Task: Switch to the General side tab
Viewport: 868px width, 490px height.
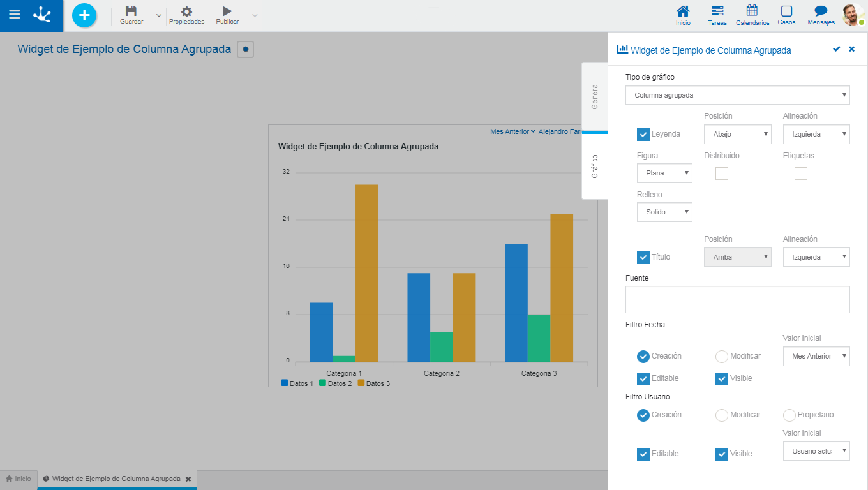Action: tap(595, 96)
